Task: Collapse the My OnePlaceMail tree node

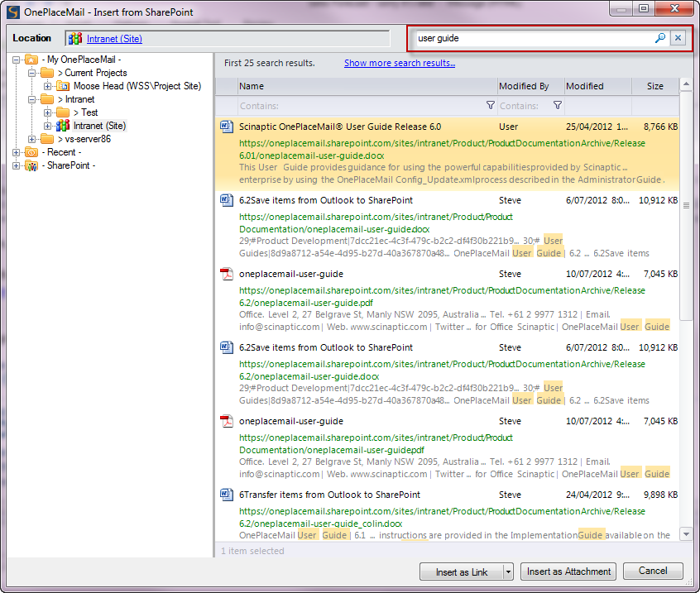Action: [x=17, y=60]
